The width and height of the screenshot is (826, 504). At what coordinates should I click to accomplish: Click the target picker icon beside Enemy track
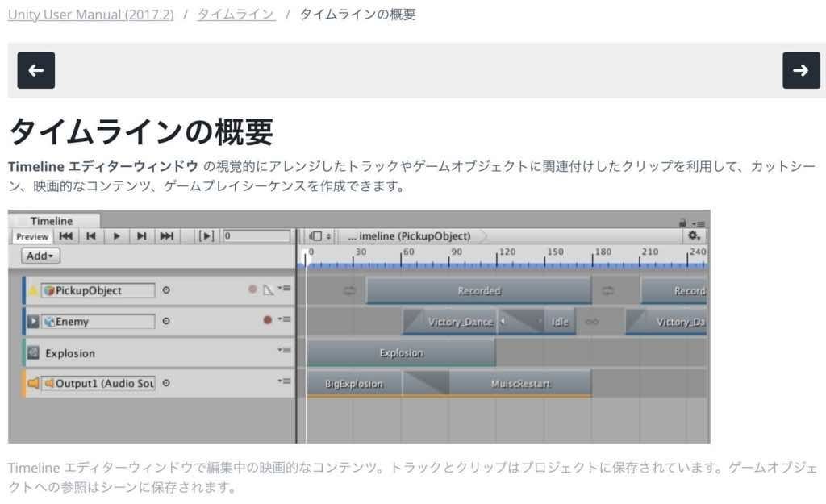166,321
